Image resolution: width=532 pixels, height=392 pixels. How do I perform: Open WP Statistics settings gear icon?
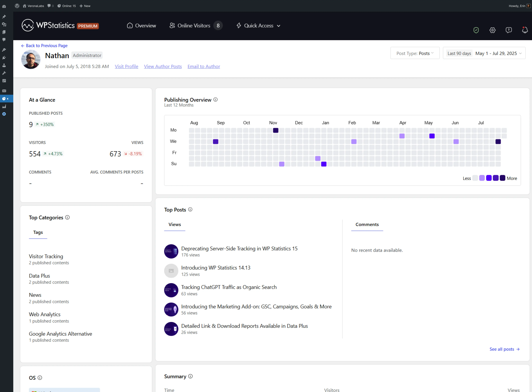click(x=492, y=30)
